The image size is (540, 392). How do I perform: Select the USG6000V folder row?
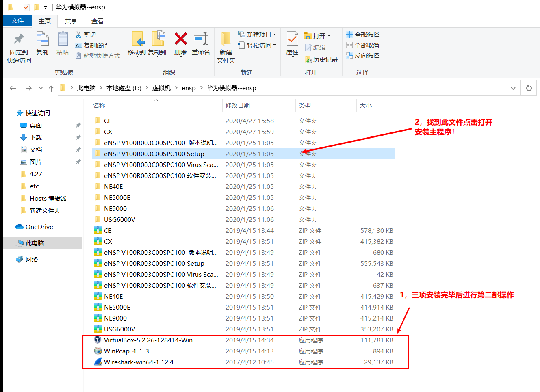[x=243, y=219]
